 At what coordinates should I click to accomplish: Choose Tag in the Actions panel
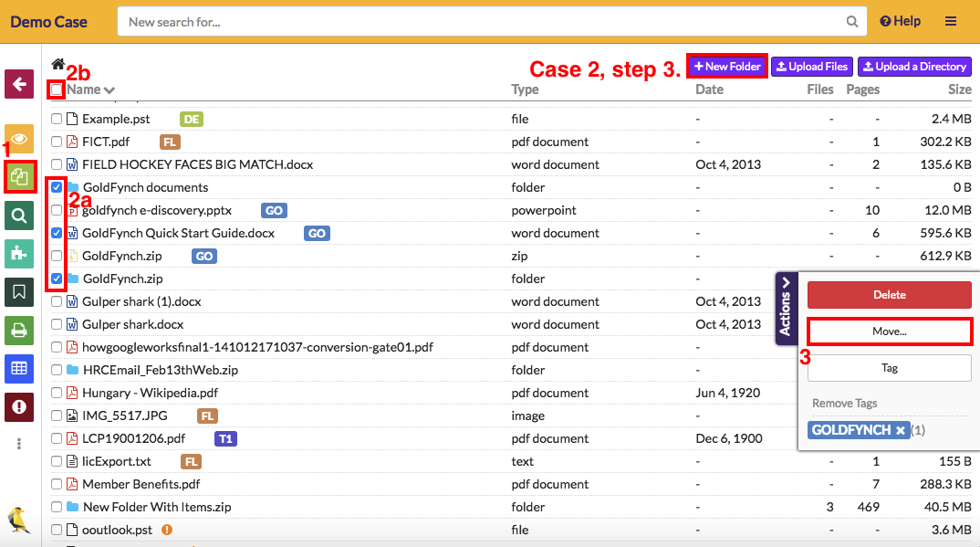point(890,368)
